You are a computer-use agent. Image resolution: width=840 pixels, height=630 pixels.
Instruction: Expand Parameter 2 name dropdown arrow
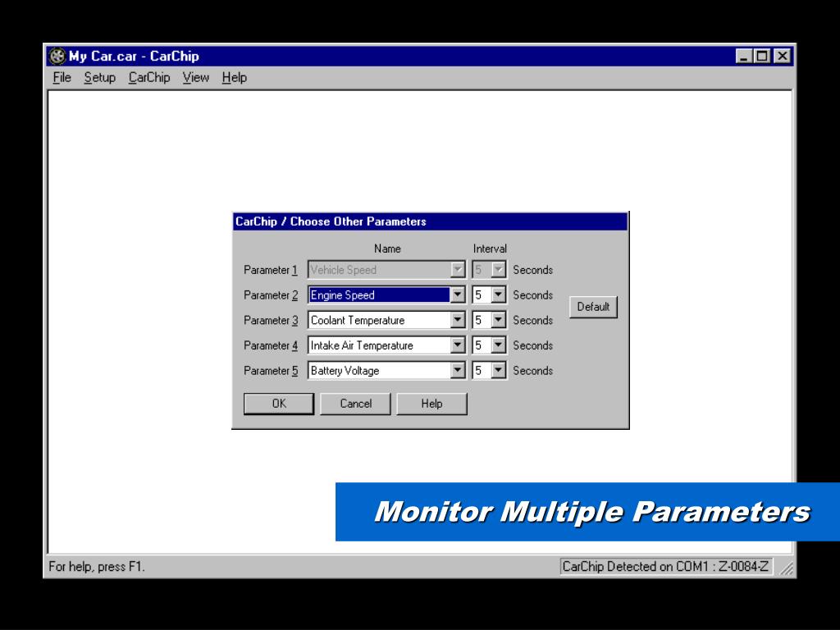[x=458, y=294]
